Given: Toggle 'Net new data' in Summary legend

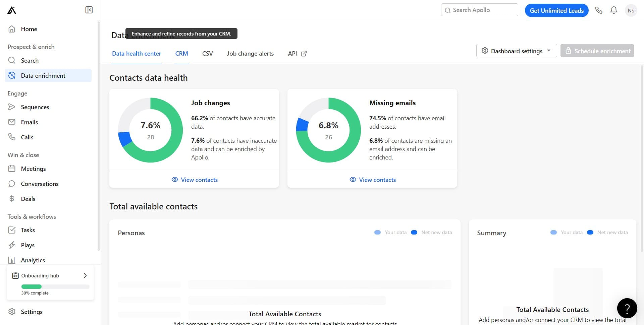Looking at the screenshot, I should pos(607,232).
